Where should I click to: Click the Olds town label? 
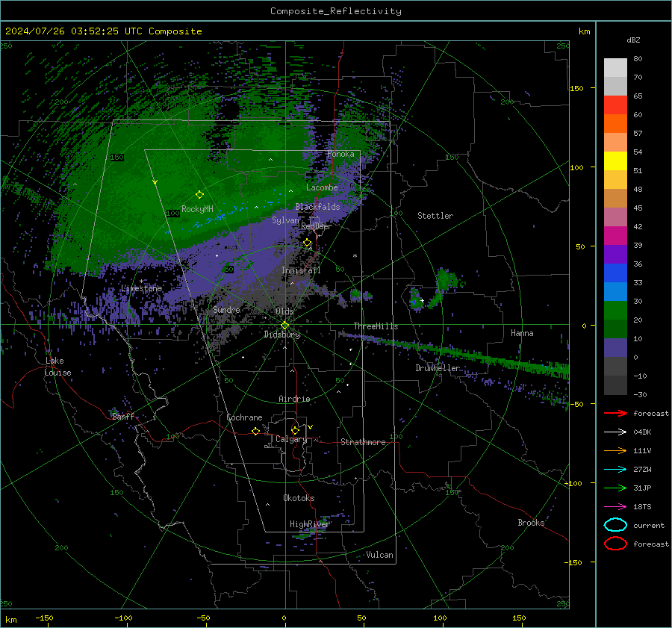click(284, 311)
